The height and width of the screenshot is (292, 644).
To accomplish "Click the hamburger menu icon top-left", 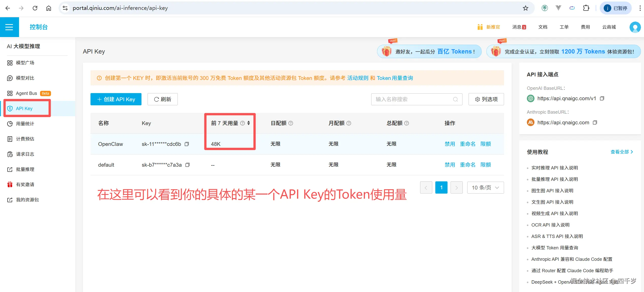I will (x=9, y=27).
